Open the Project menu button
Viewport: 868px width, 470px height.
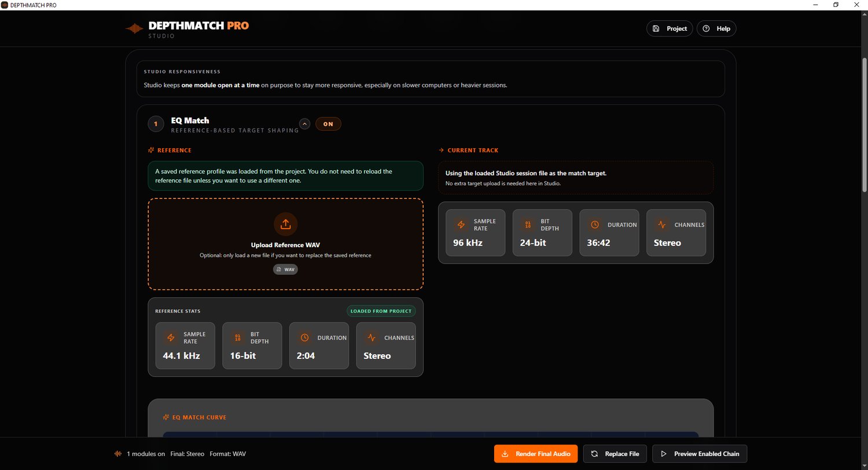tap(670, 28)
